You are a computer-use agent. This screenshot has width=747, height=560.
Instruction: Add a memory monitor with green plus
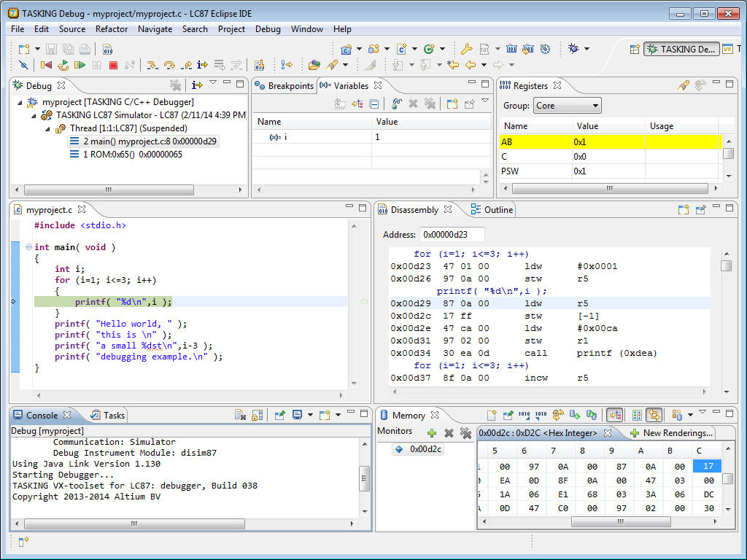[432, 433]
